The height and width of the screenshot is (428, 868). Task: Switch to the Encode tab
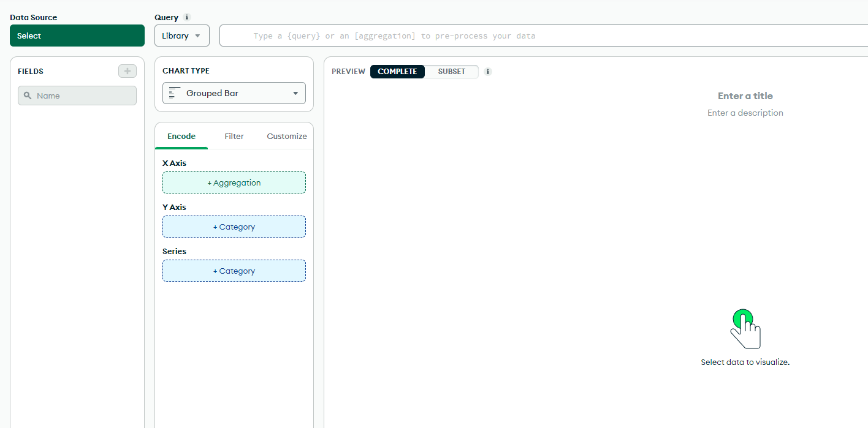tap(181, 136)
